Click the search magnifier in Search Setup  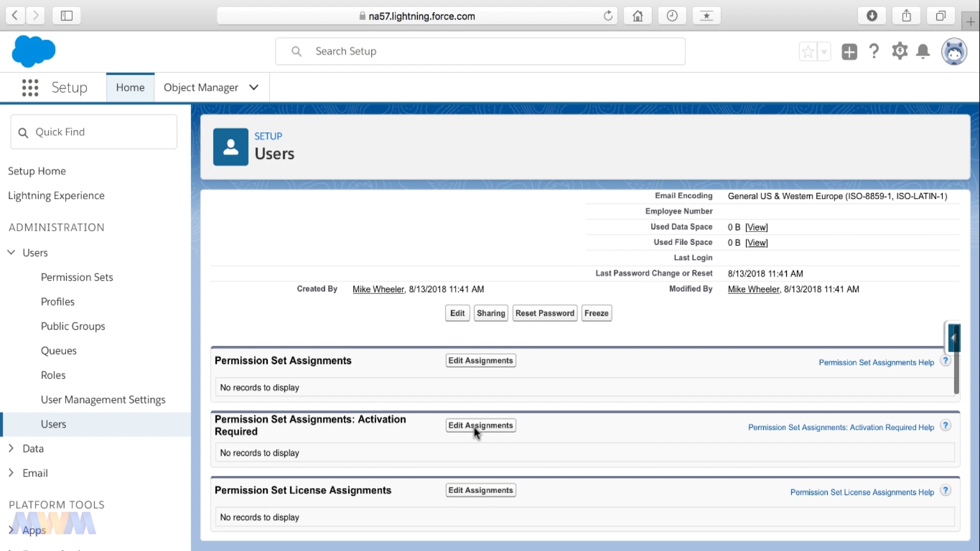297,52
